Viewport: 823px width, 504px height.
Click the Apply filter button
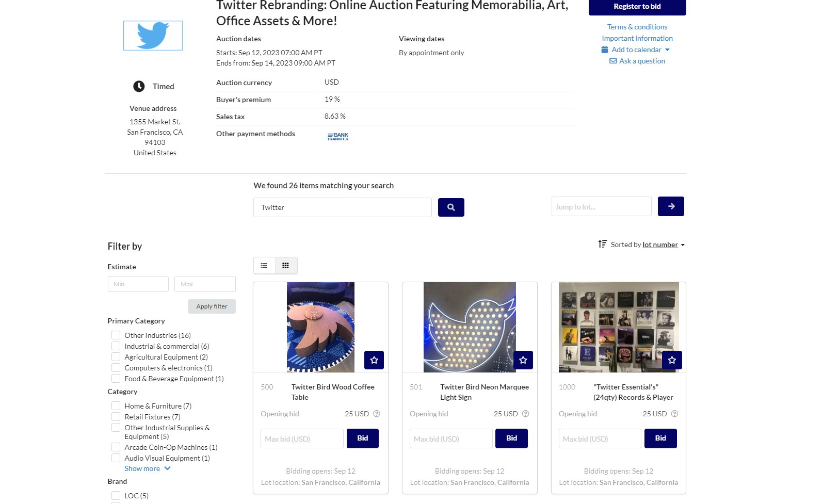pyautogui.click(x=212, y=306)
